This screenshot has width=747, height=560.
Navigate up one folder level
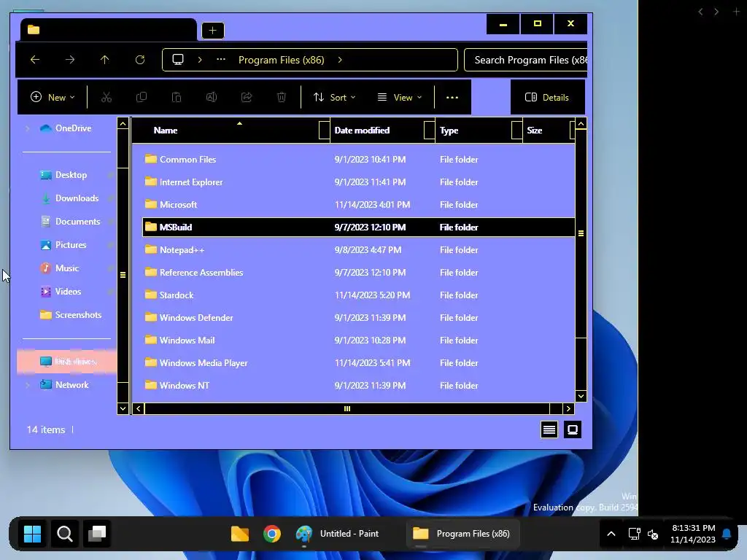[105, 60]
